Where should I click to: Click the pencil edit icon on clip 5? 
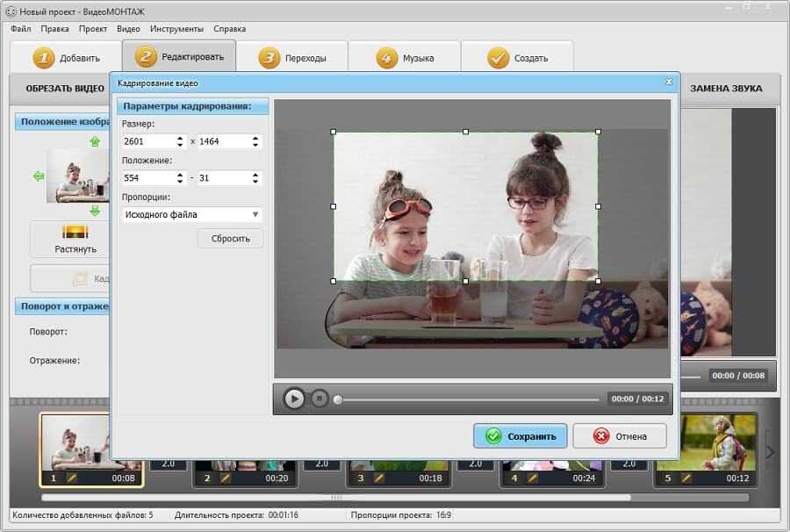click(x=686, y=478)
